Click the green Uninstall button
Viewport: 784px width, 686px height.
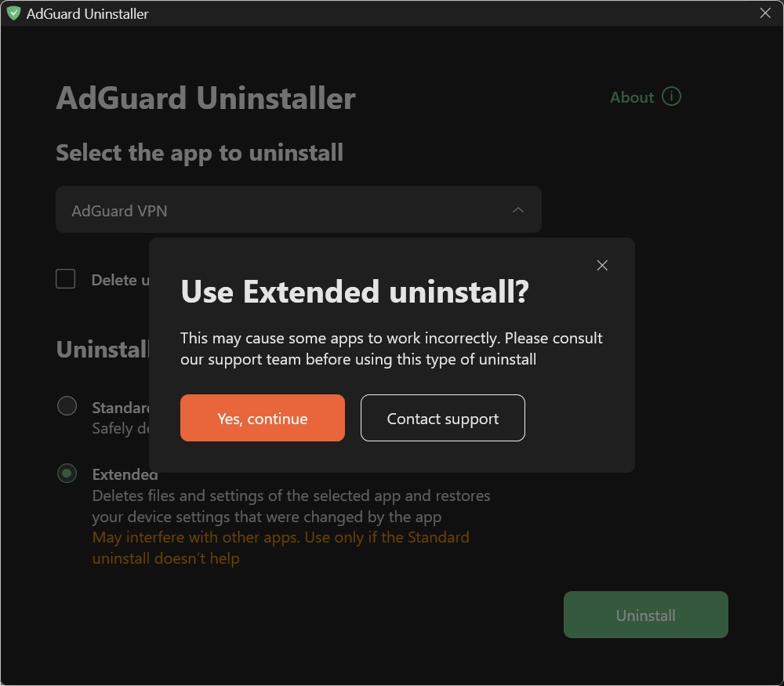pos(645,615)
